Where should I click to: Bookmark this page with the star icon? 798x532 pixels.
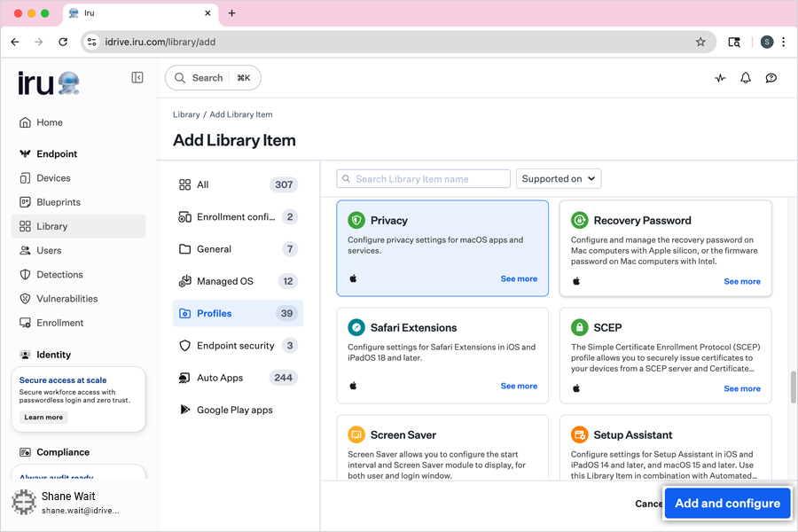tap(700, 42)
